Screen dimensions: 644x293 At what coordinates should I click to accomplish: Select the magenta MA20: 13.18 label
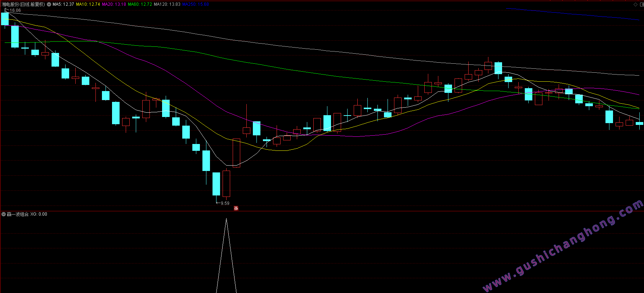point(114,4)
